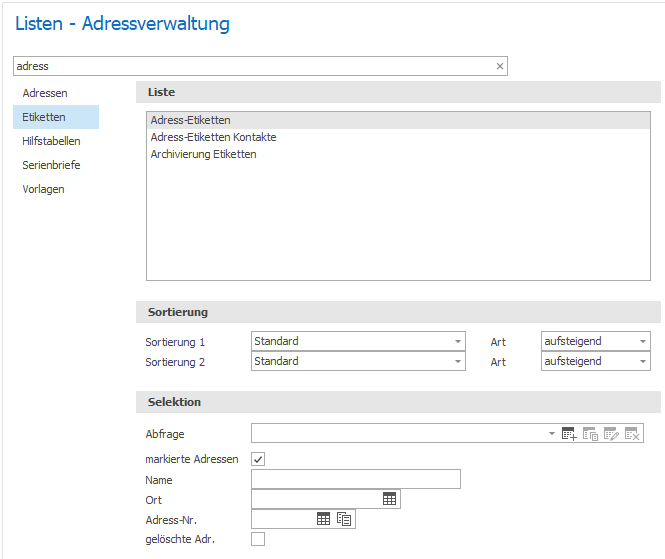
Task: Pick Archivierung Etiketten from the list
Action: (x=398, y=154)
